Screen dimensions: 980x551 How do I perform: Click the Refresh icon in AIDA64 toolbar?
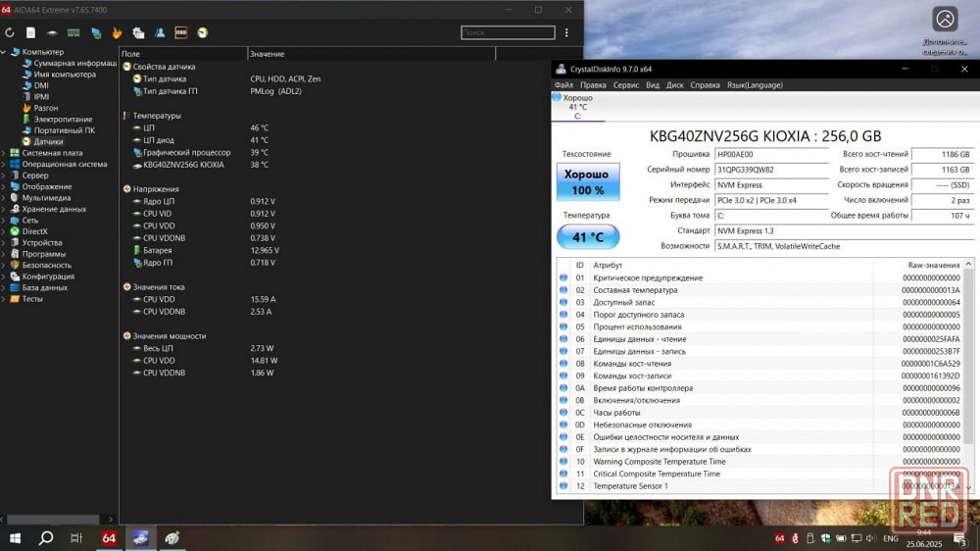[10, 32]
